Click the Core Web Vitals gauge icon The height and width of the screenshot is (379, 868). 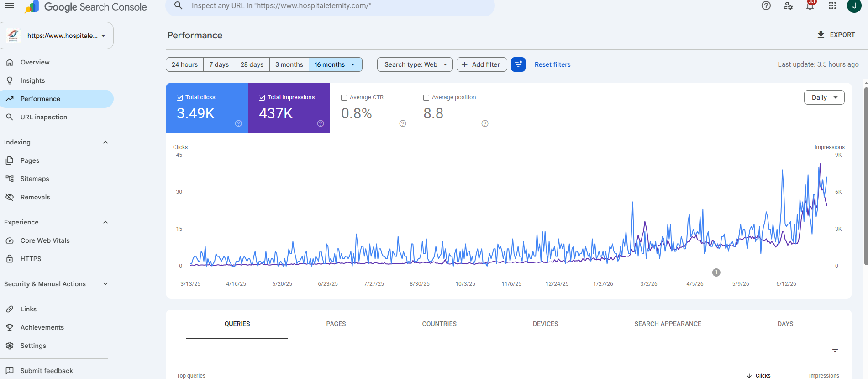10,240
